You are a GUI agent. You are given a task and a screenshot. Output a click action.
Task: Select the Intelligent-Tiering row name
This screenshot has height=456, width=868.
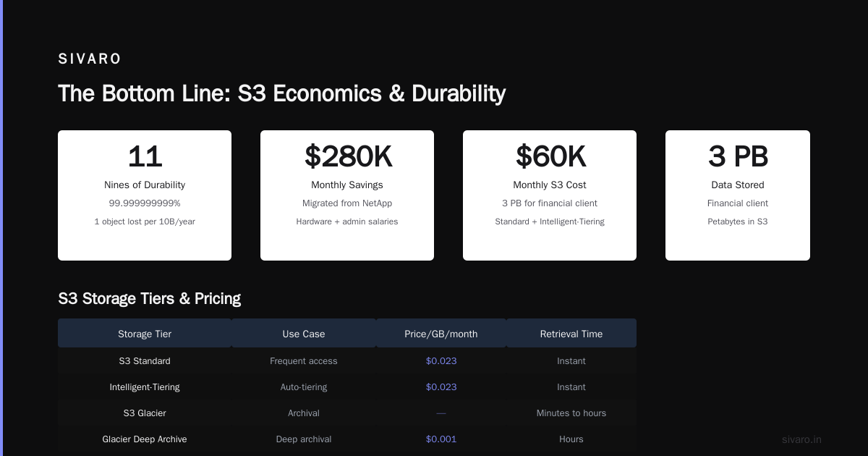[145, 387]
